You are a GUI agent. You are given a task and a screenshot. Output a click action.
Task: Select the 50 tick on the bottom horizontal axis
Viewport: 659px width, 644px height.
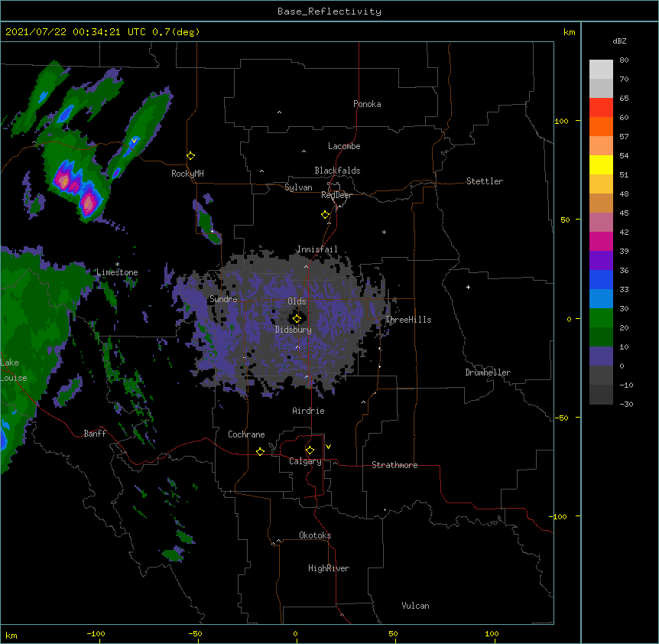393,633
